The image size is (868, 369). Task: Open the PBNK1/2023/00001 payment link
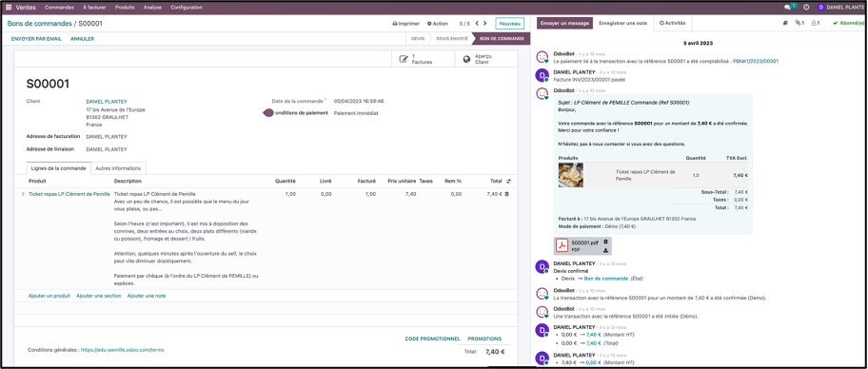point(756,62)
